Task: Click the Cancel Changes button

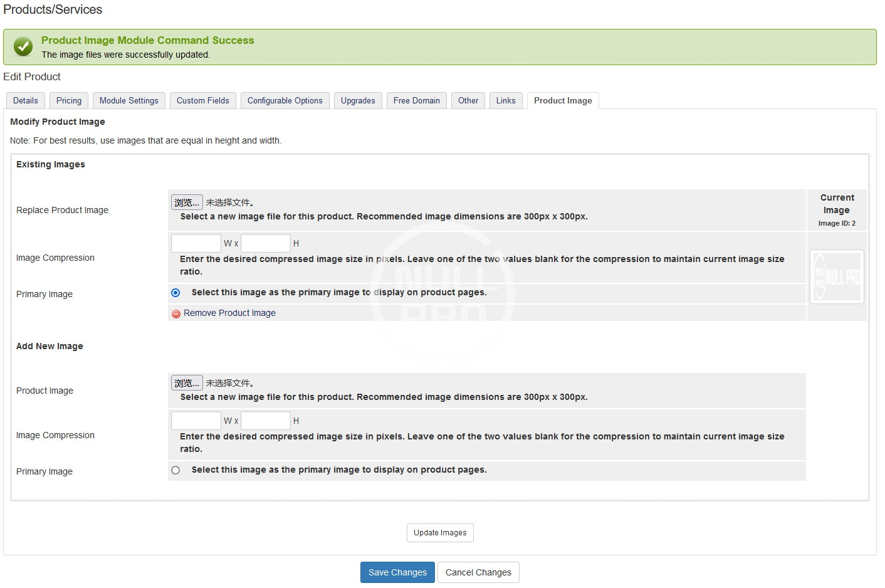Action: [478, 572]
